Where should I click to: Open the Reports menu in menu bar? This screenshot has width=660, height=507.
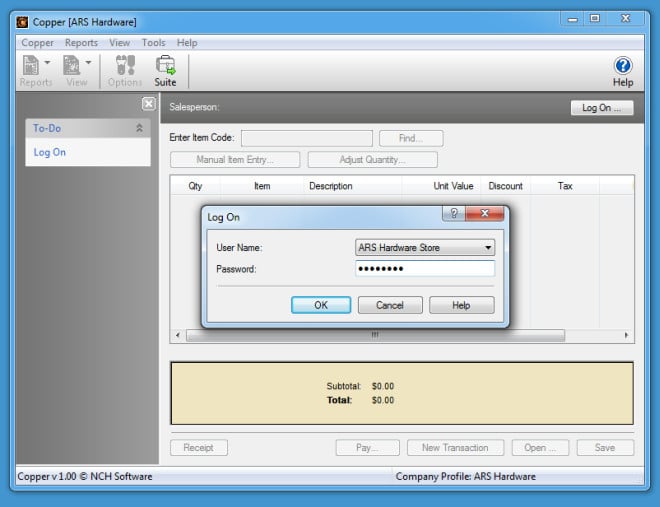tap(81, 43)
